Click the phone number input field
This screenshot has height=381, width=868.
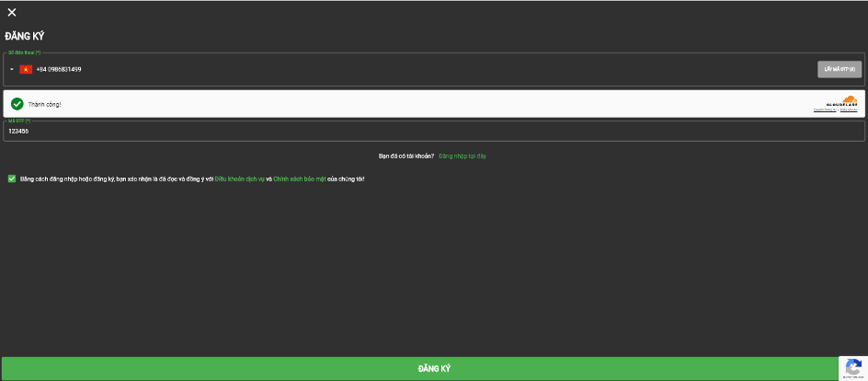pyautogui.click(x=368, y=69)
